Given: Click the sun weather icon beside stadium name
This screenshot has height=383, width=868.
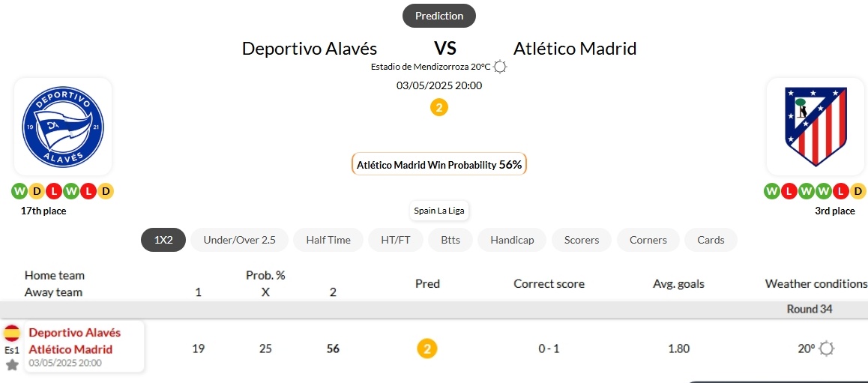Looking at the screenshot, I should click(x=500, y=67).
